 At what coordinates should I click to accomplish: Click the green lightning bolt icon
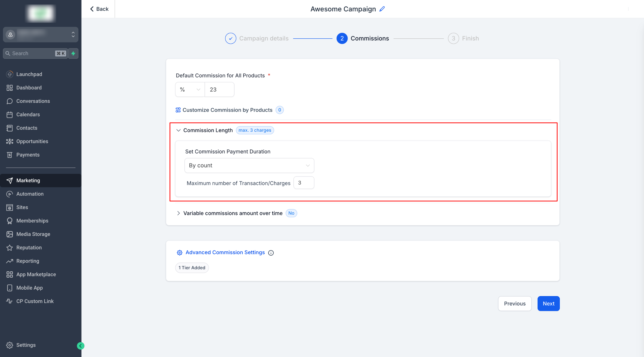[x=73, y=53]
